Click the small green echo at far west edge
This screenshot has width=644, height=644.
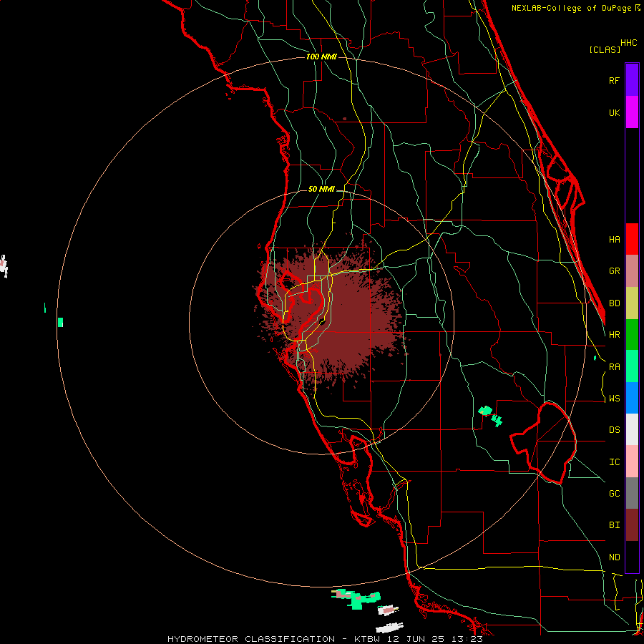pos(60,323)
